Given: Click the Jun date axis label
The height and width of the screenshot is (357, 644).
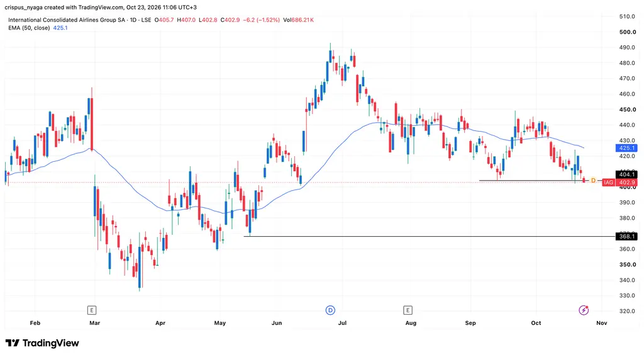Looking at the screenshot, I should pos(277,323).
